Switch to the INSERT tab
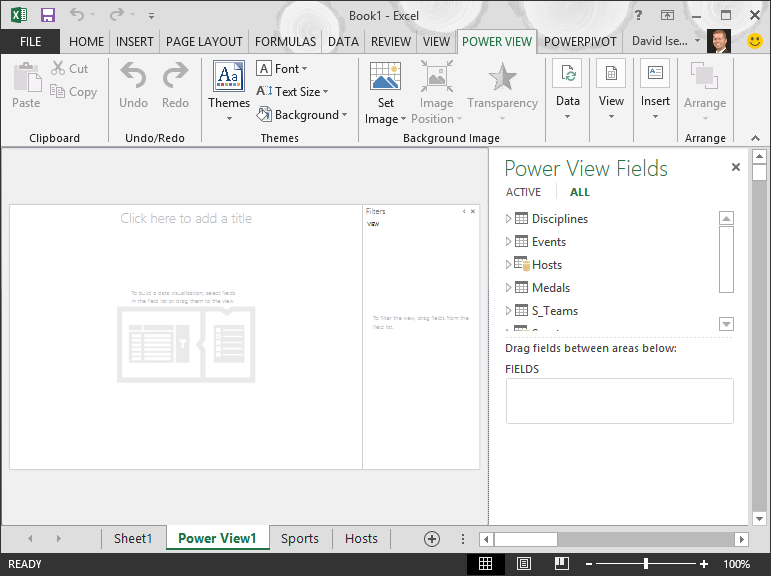Image resolution: width=771 pixels, height=576 pixels. coord(135,42)
